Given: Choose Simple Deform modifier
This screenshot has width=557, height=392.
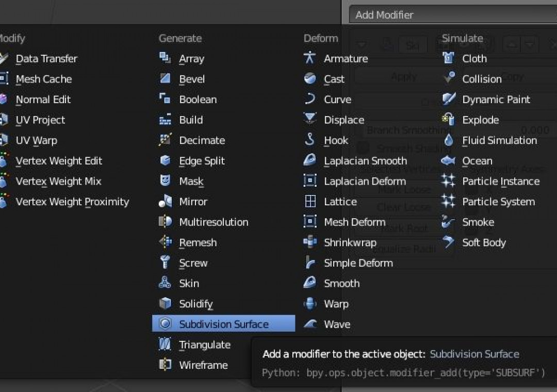Looking at the screenshot, I should pyautogui.click(x=358, y=263).
